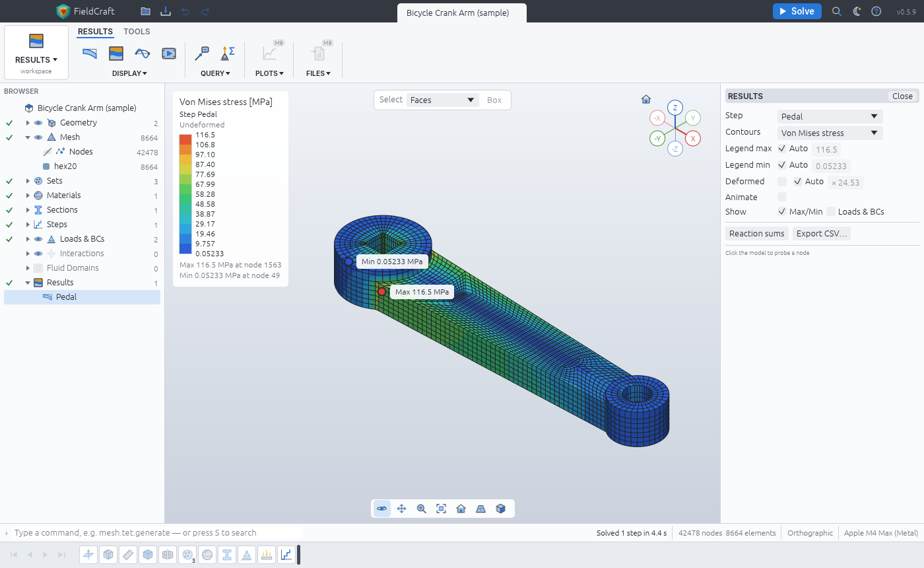Switch to the TOOLS ribbon tab

[137, 32]
